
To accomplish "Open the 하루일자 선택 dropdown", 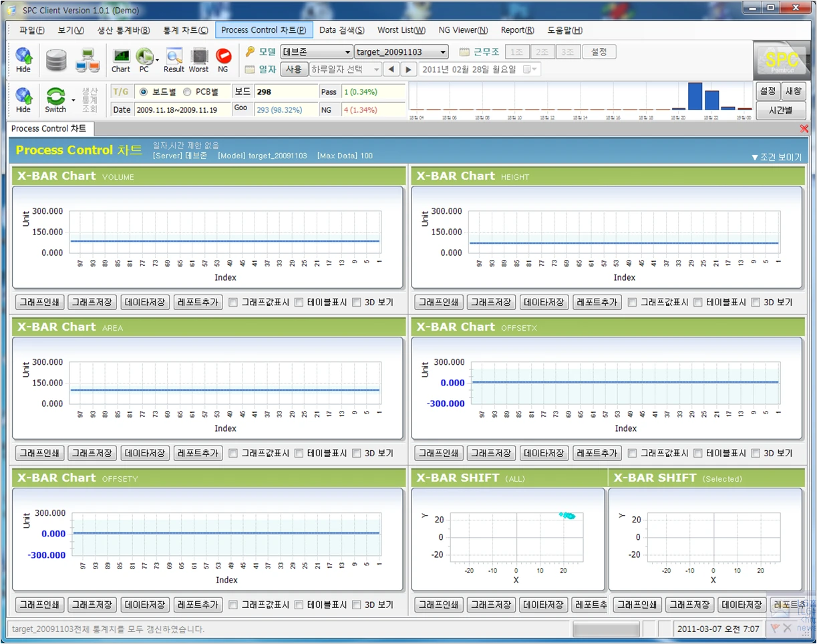I will 345,69.
